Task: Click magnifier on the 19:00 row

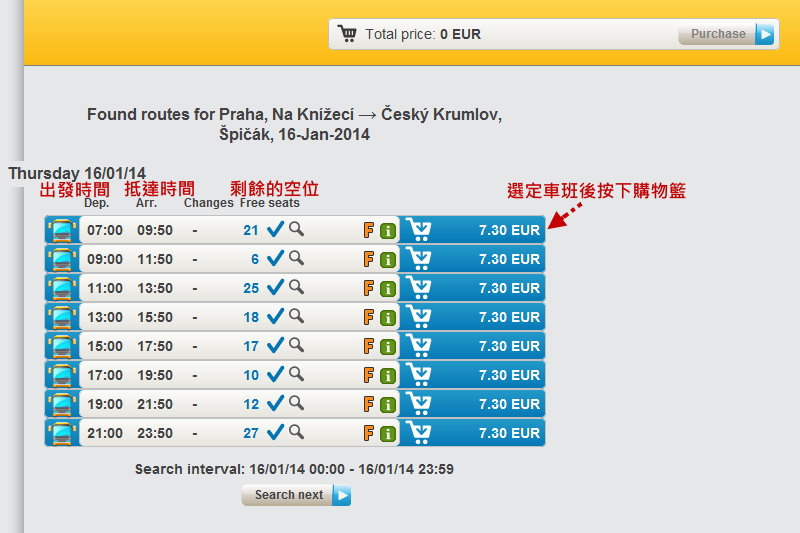Action: 296,403
